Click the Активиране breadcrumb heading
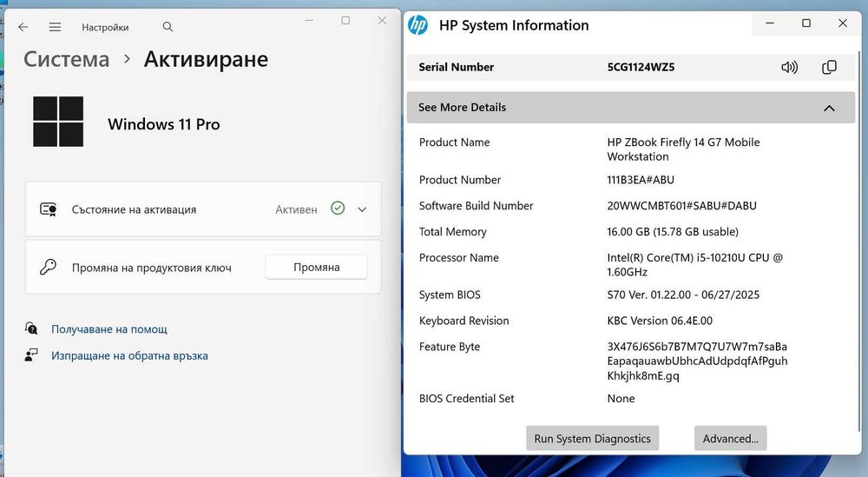 [x=206, y=59]
